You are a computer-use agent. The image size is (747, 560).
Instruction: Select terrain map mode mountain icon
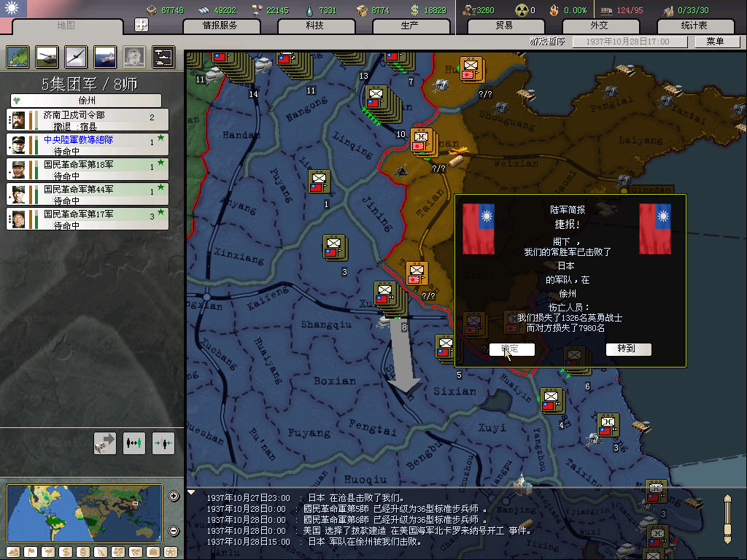pyautogui.click(x=13, y=552)
